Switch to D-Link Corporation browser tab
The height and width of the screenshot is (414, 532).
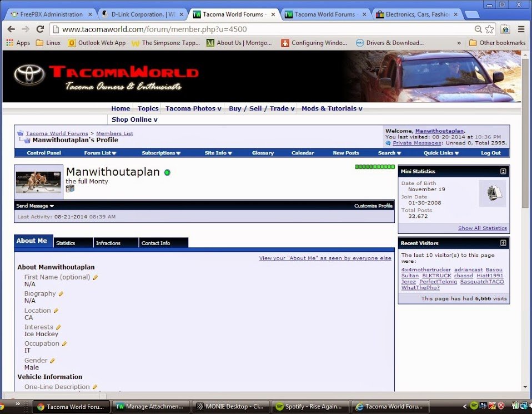click(144, 14)
